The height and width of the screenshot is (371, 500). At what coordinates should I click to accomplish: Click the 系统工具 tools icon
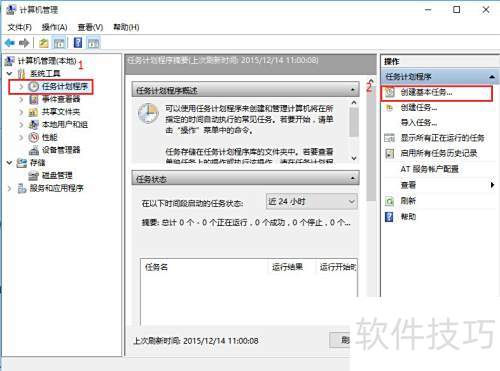(x=22, y=73)
